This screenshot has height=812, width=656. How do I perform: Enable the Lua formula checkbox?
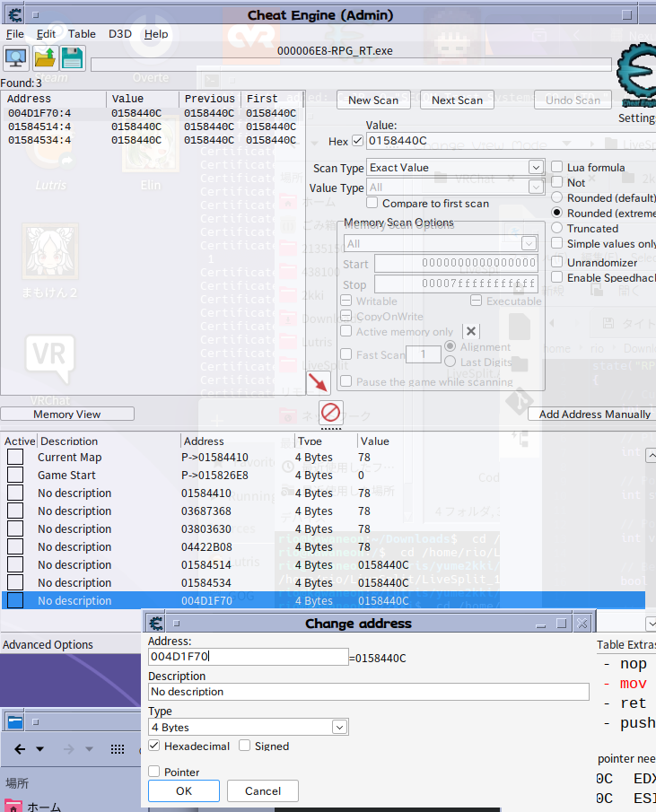click(x=557, y=167)
